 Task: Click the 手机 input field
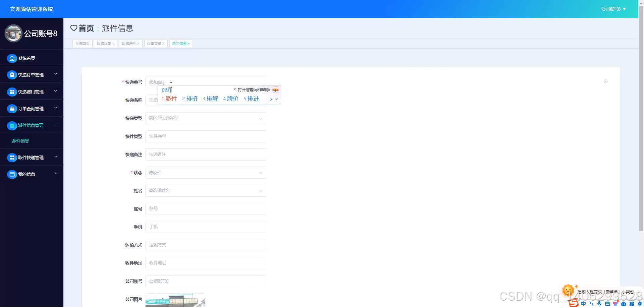coord(206,227)
